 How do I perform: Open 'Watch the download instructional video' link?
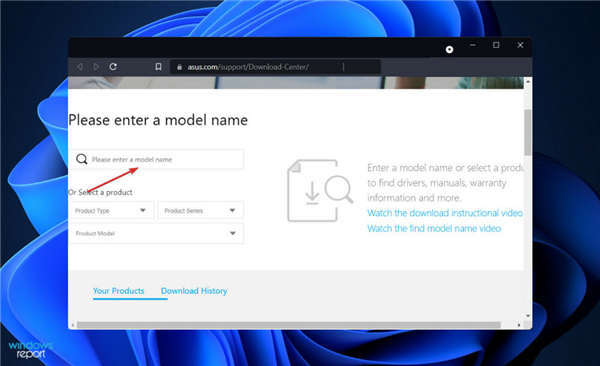click(445, 213)
